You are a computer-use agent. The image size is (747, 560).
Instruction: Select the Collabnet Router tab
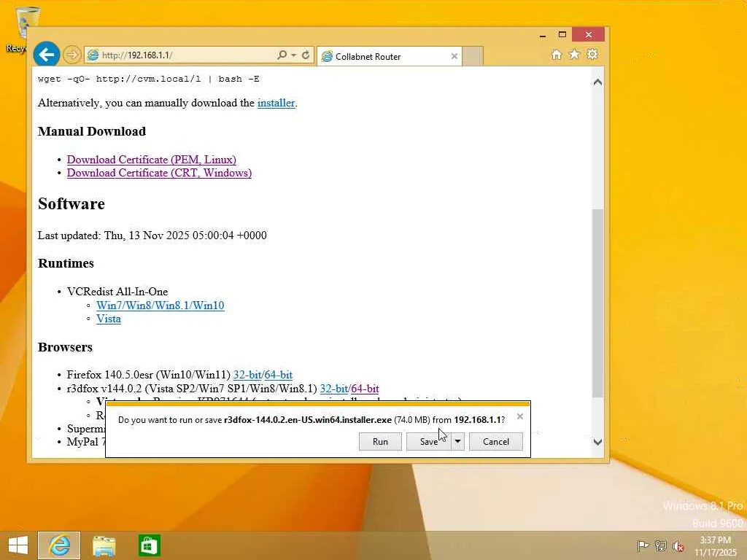389,57
